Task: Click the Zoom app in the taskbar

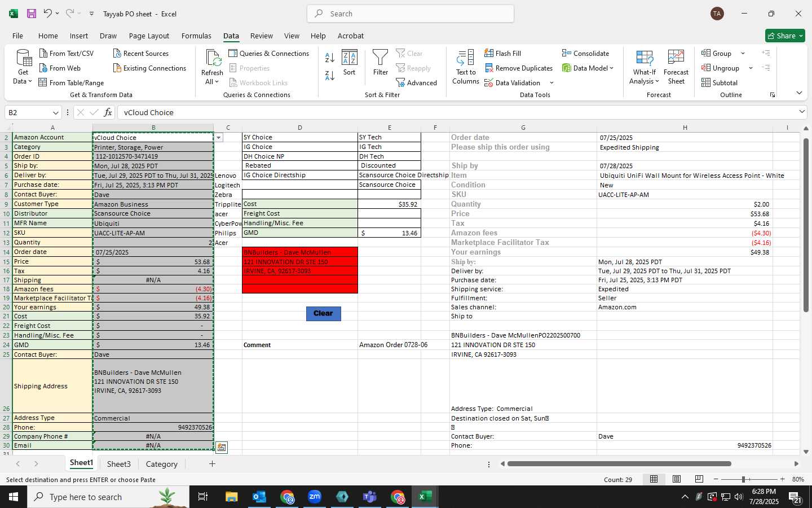Action: coord(315,497)
